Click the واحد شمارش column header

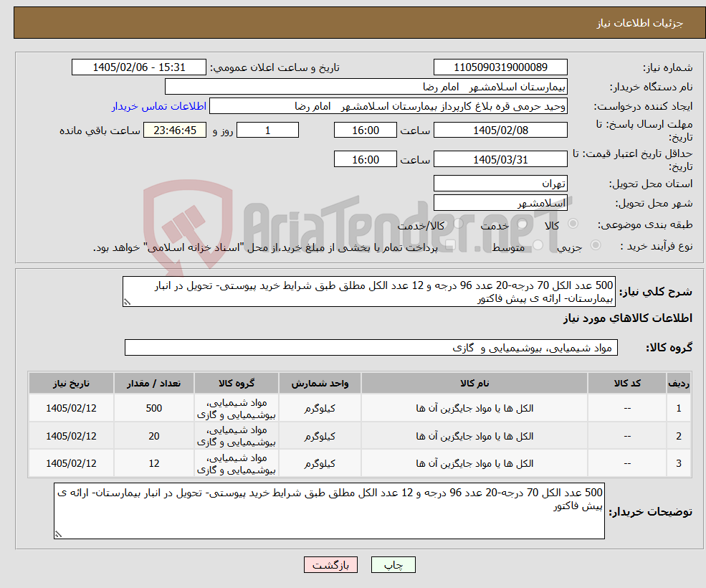click(x=320, y=383)
